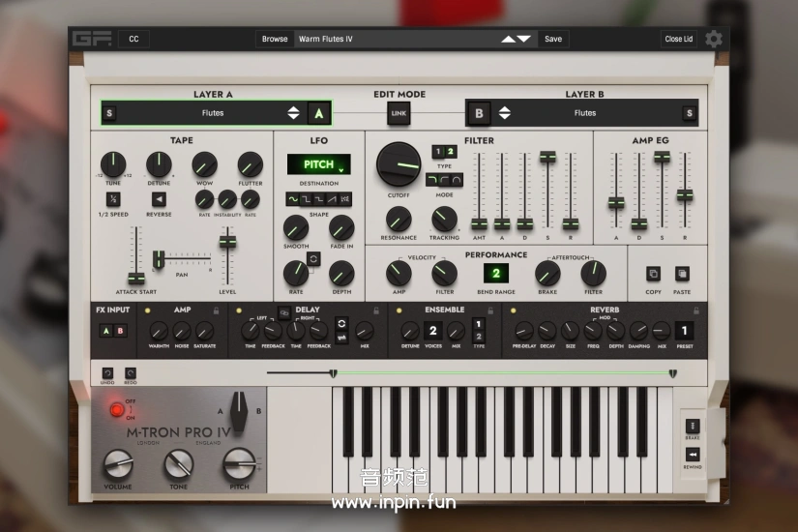Select the sine LFO shape

point(293,199)
